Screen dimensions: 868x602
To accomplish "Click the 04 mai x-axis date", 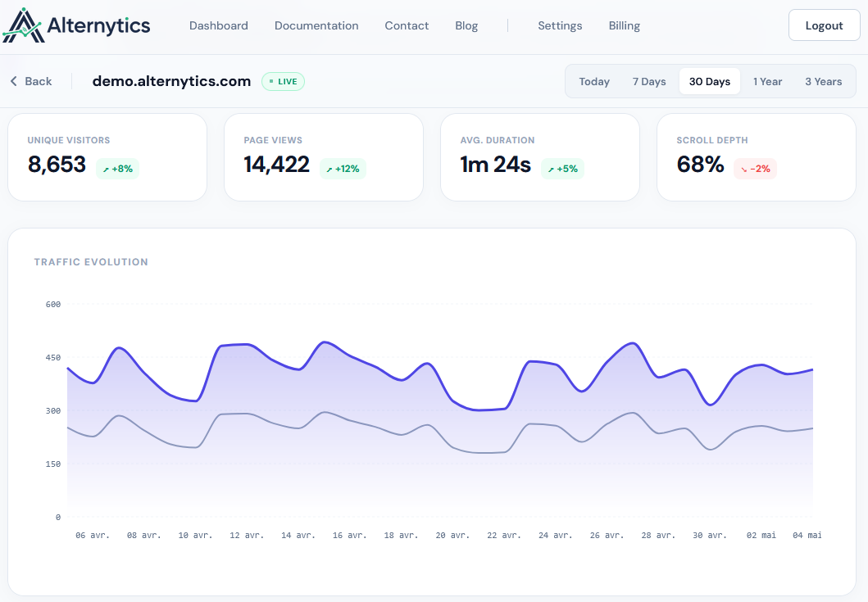I will (x=807, y=535).
